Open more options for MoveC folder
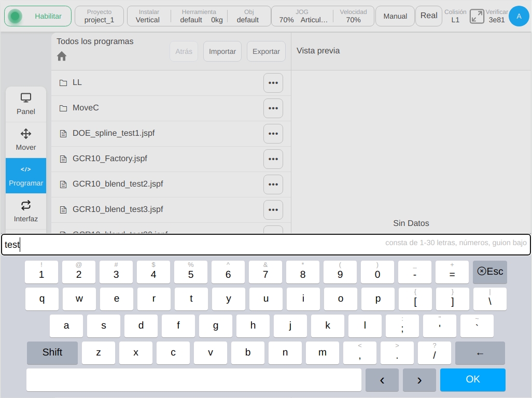The image size is (532, 398). coord(273,108)
